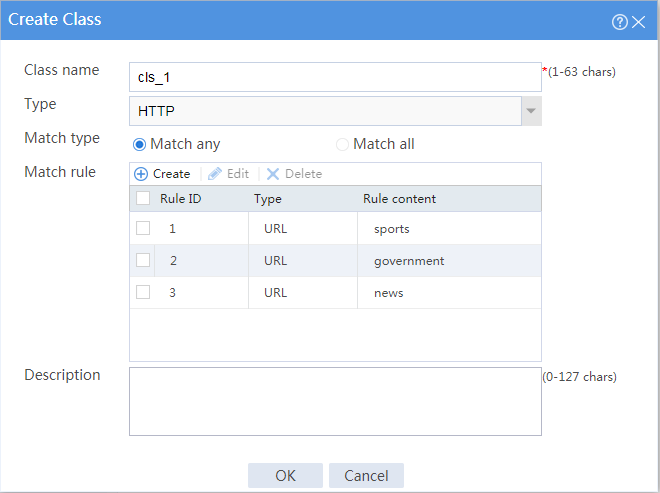The height and width of the screenshot is (493, 660).
Task: Tick the checkbox for rule 3 news
Action: [x=143, y=292]
